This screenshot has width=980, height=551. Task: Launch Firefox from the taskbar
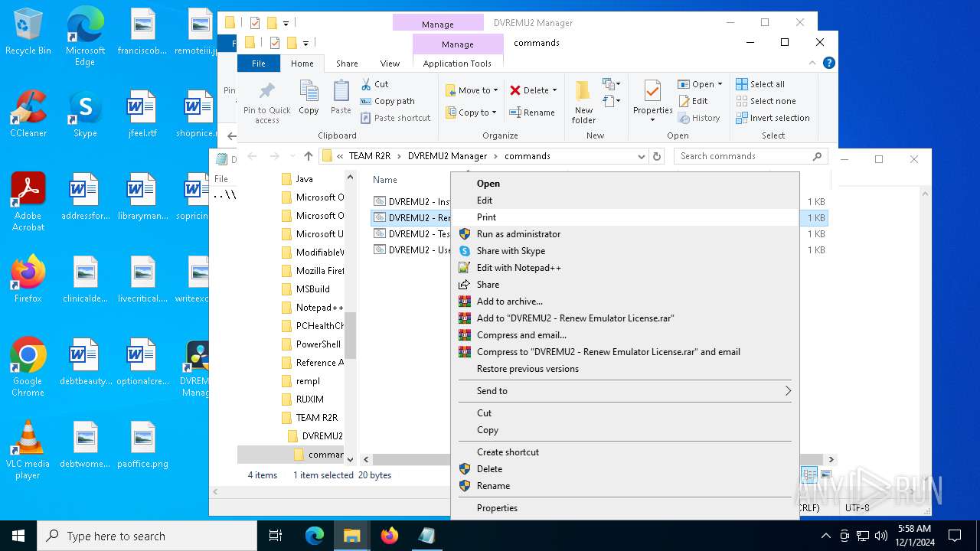(x=390, y=536)
